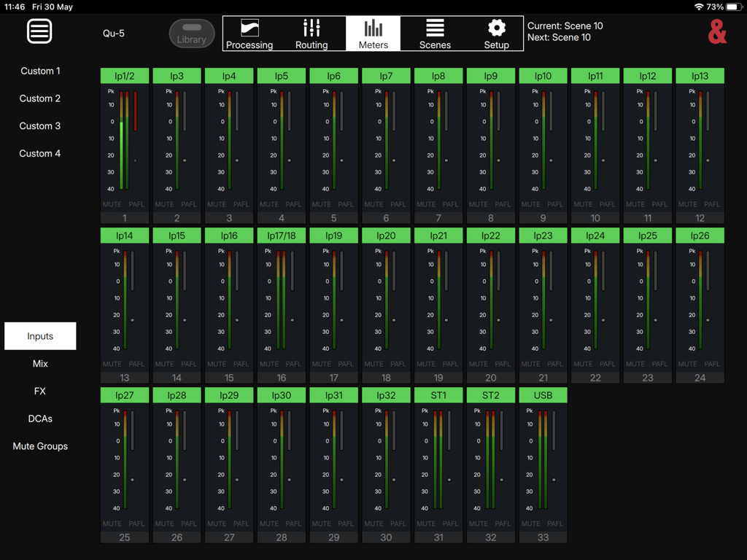Select the green Ip1/2 channel label
747x560 pixels.
tap(124, 75)
